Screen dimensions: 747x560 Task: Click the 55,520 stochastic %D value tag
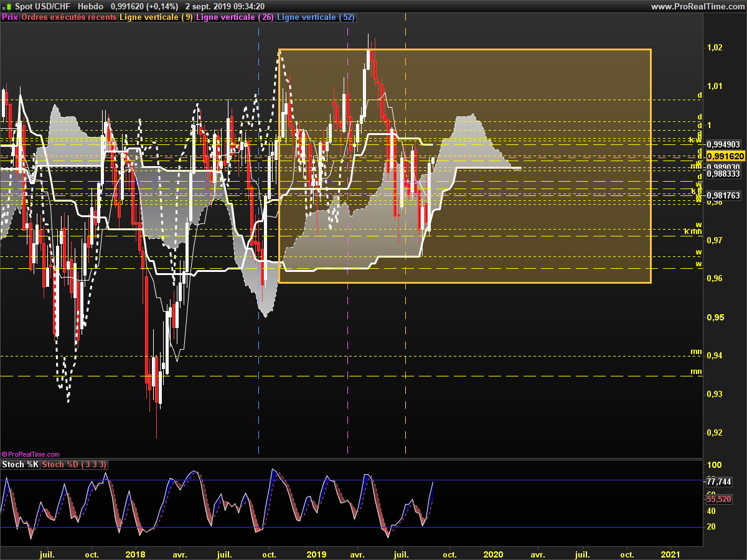(719, 499)
